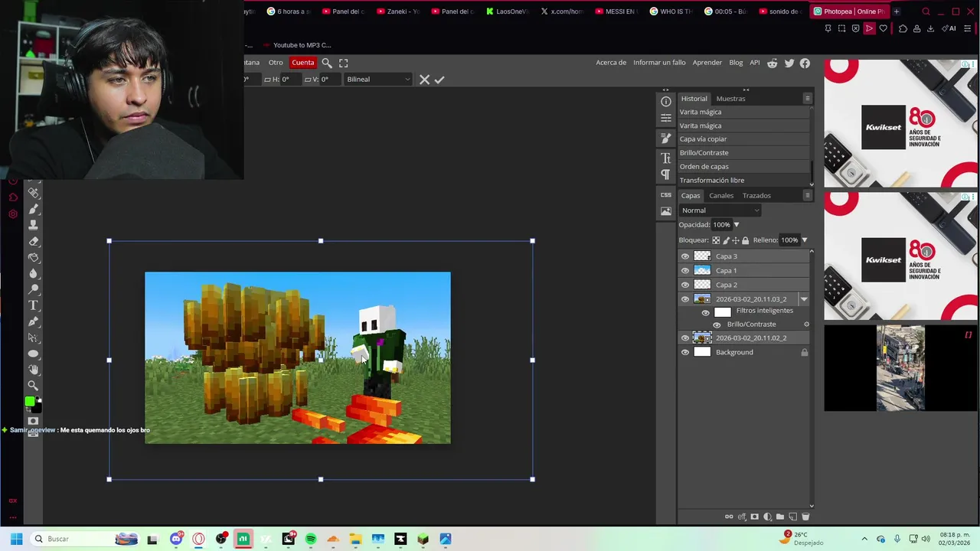The width and height of the screenshot is (980, 551).
Task: Toggle Quick Mask mode icon below color swatches
Action: (33, 421)
